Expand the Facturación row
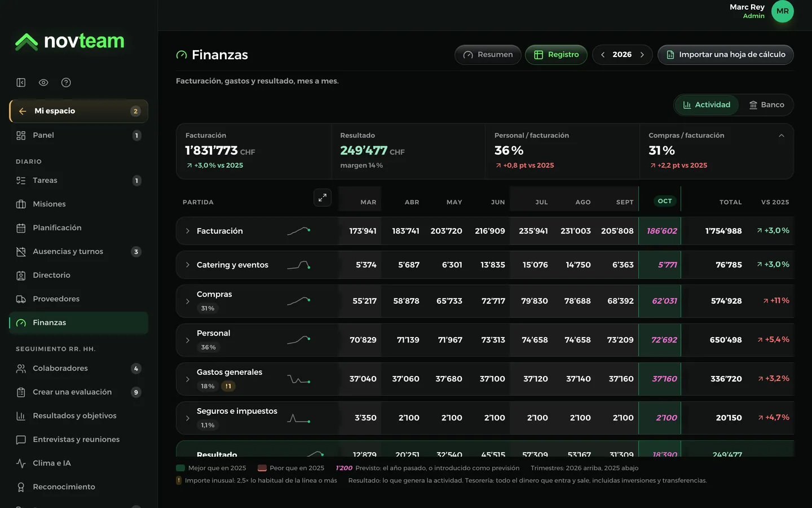The width and height of the screenshot is (812, 508). tap(188, 231)
